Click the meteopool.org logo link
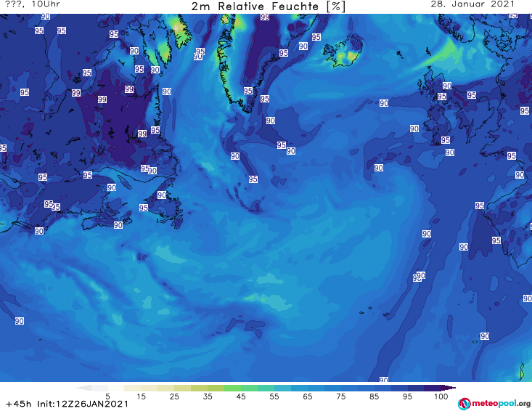Image resolution: width=532 pixels, height=411 pixels. [494, 404]
